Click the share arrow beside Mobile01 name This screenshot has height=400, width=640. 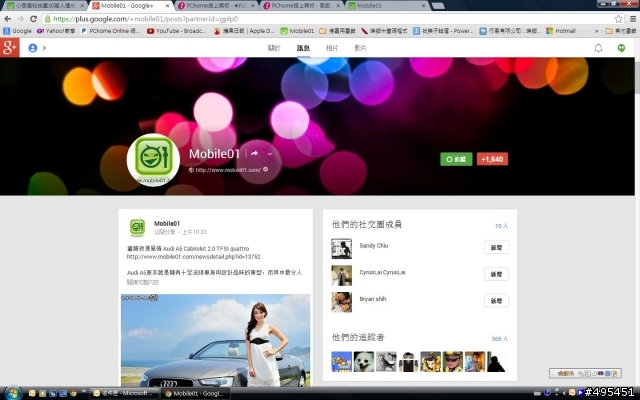254,153
